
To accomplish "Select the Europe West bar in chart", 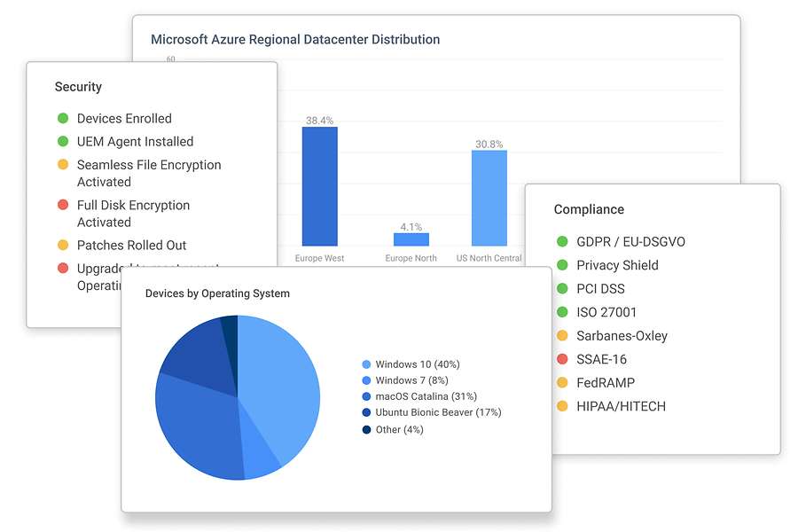I will (319, 186).
